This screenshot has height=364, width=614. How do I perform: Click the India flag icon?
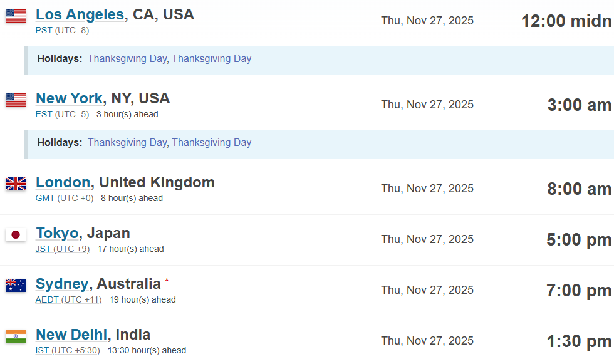click(x=16, y=336)
